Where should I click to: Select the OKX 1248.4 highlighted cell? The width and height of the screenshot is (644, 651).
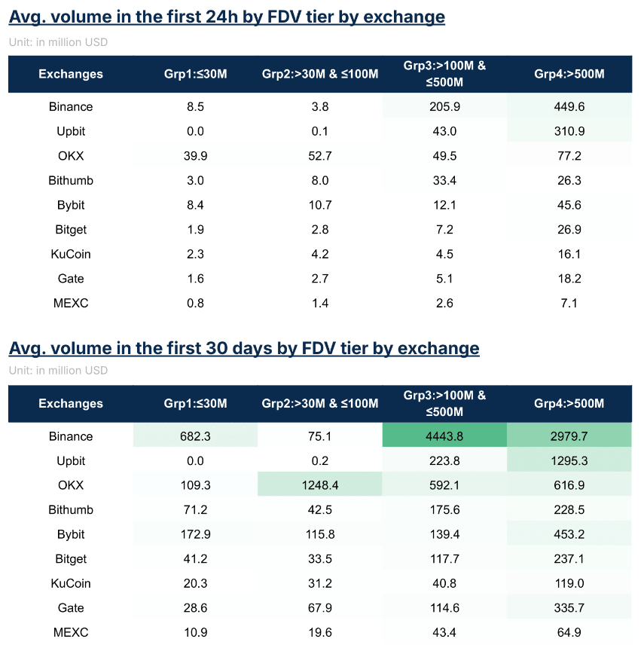tap(320, 485)
